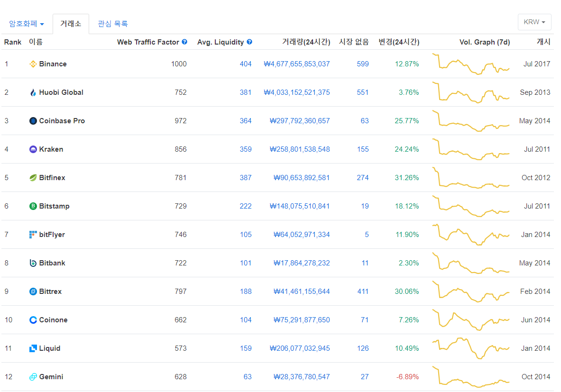Click the Coinbase Pro logo icon
Image resolution: width=561 pixels, height=392 pixels.
pyautogui.click(x=33, y=121)
